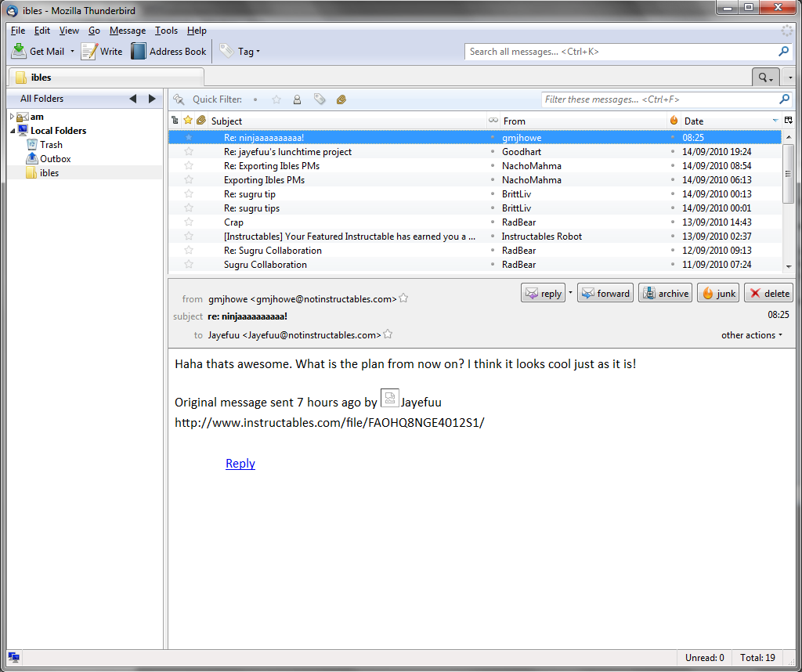This screenshot has height=672, width=802.
Task: Collapse the Local Folders tree
Action: point(13,131)
